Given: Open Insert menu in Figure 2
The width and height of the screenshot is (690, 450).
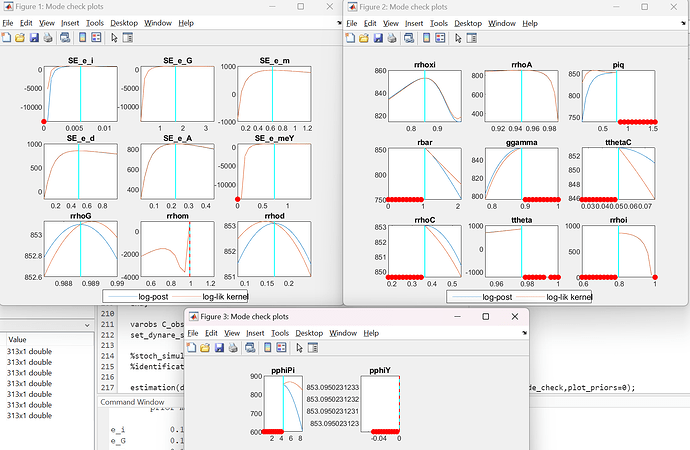Looking at the screenshot, I should [x=414, y=23].
